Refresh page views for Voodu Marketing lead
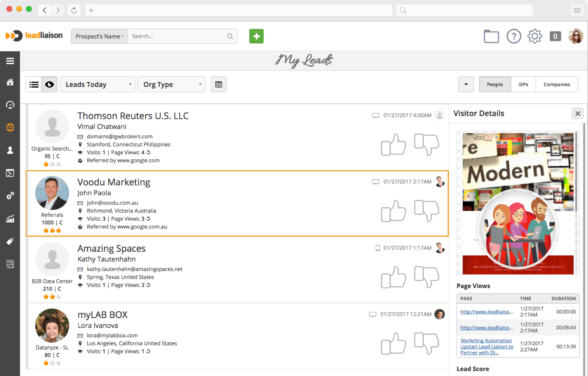The width and height of the screenshot is (588, 376). (x=148, y=219)
